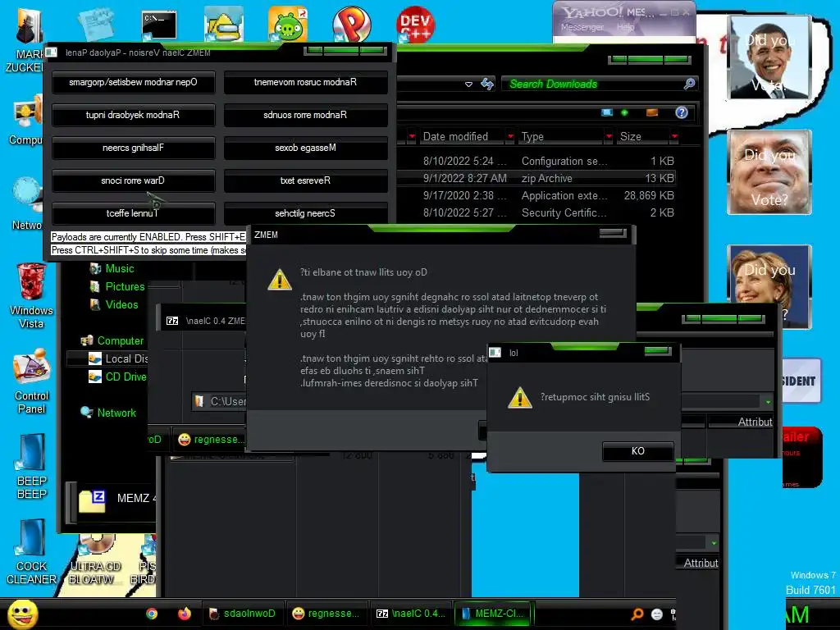Click the help question mark in Downloads window
The image size is (840, 630).
click(682, 112)
